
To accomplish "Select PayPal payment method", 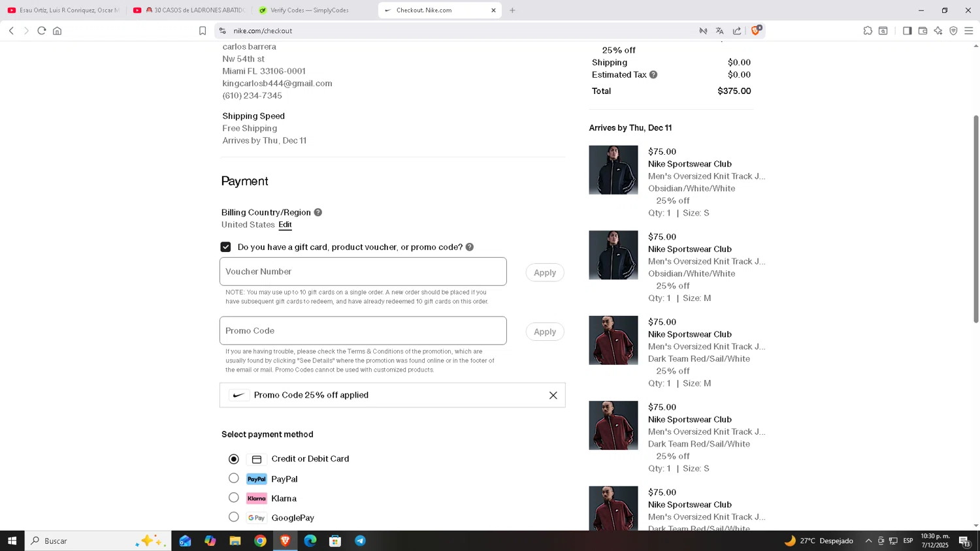I will pos(234,479).
